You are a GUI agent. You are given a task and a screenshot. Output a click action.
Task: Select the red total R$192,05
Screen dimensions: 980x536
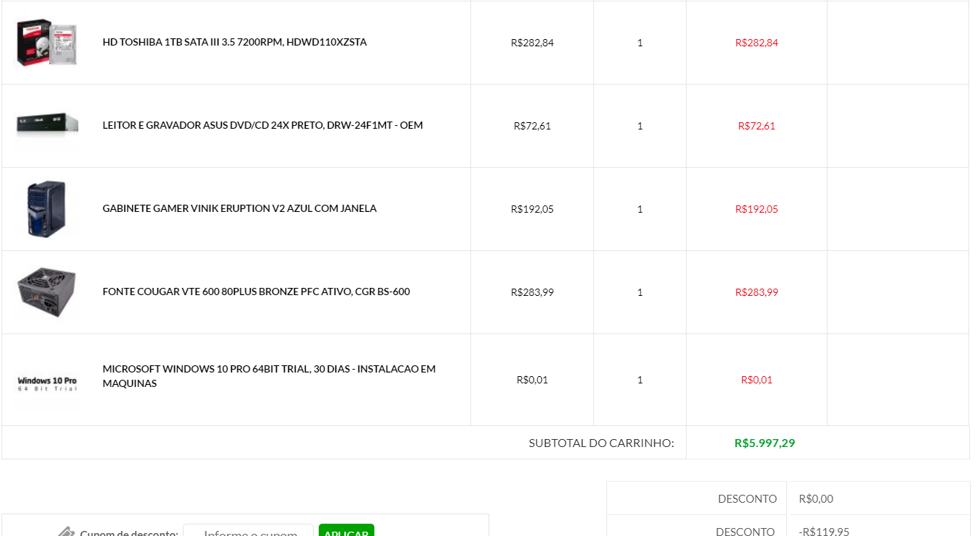[757, 209]
